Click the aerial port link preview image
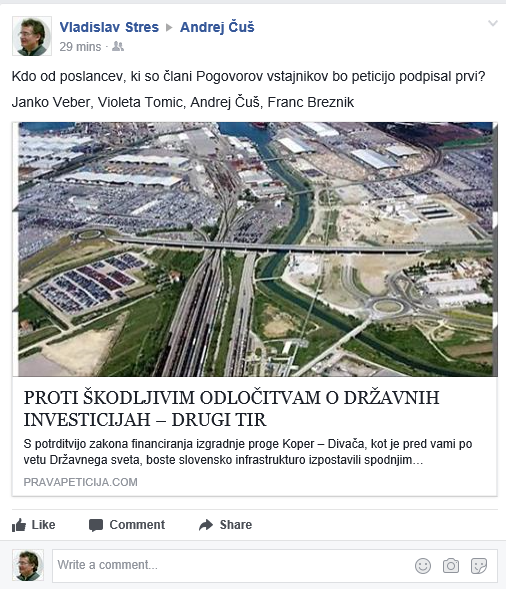This screenshot has width=506, height=589. tap(255, 249)
